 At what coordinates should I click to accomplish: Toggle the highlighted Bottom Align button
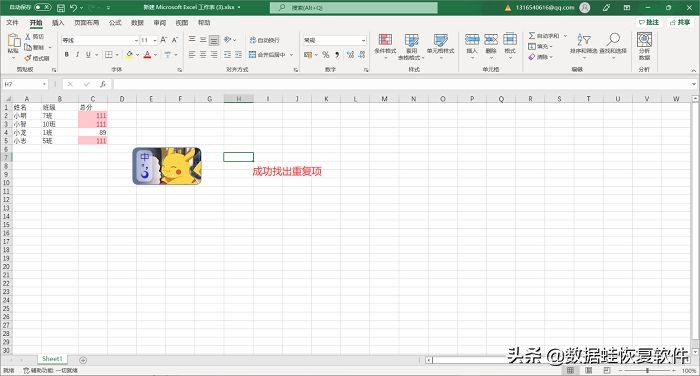pos(214,40)
